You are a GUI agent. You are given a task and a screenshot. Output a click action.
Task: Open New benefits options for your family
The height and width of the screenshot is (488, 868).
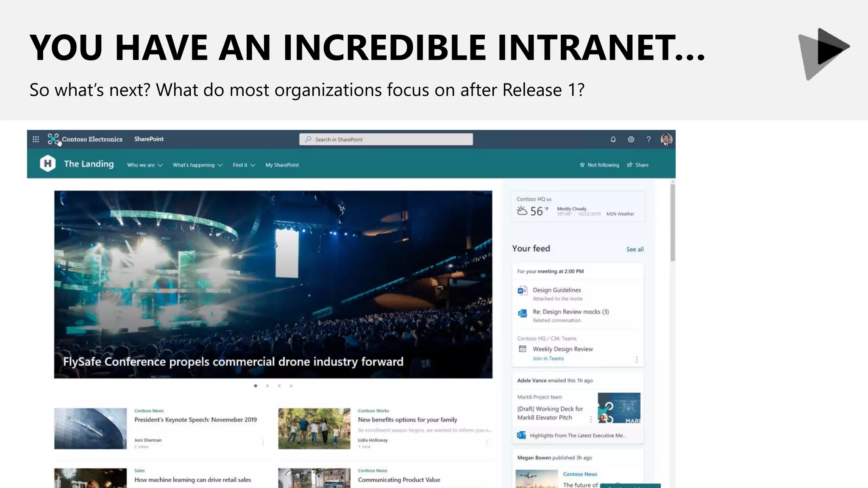point(407,420)
